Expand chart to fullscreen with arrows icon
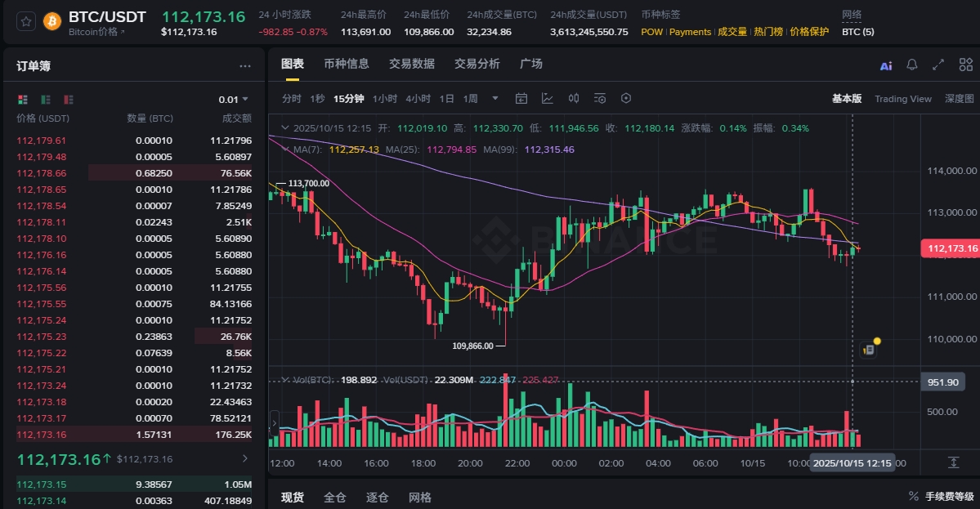This screenshot has width=980, height=509. [x=938, y=65]
